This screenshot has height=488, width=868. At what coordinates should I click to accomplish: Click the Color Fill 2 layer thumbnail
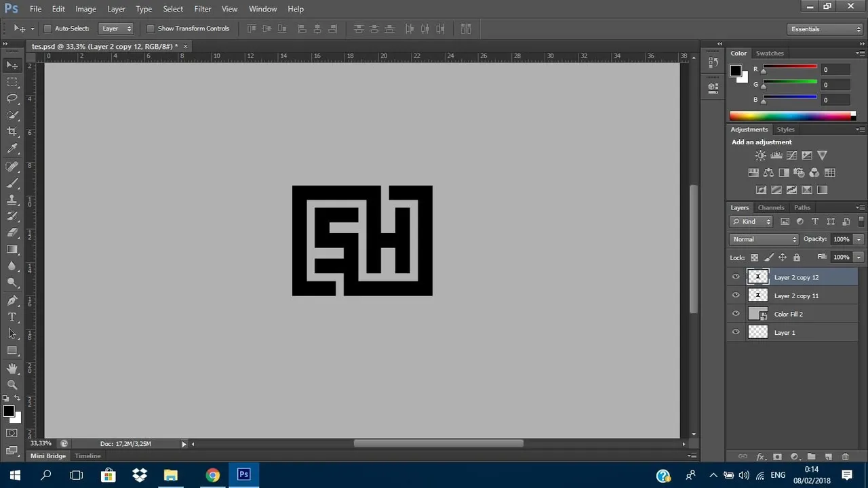[757, 314]
